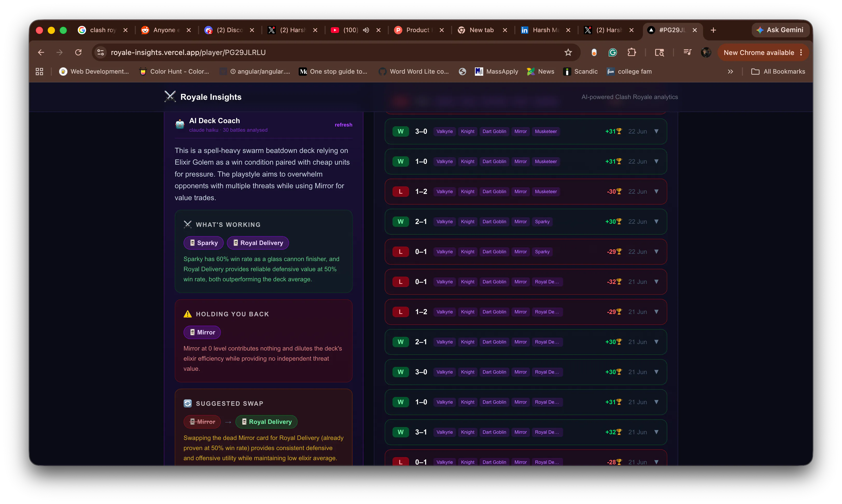Click the "refresh" link in AI Deck Coach
The width and height of the screenshot is (842, 504).
(343, 125)
